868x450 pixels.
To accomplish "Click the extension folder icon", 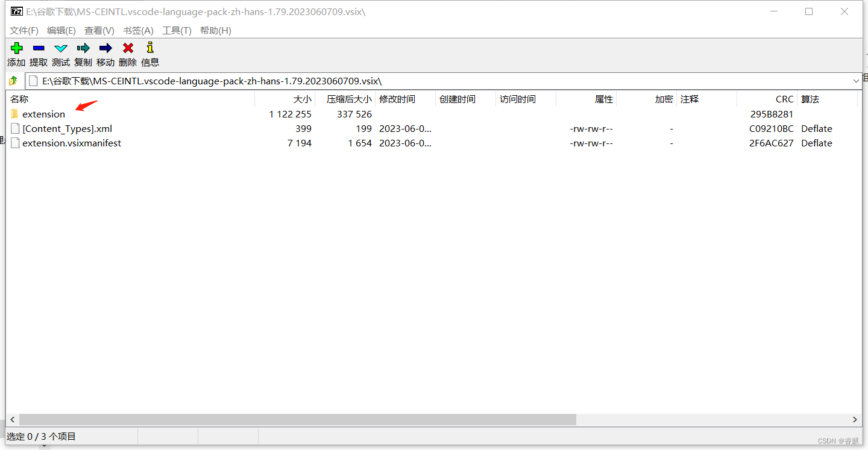I will 14,114.
